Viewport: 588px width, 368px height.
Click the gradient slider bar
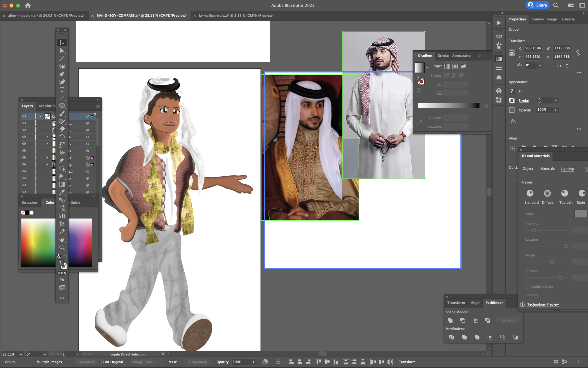pos(449,105)
